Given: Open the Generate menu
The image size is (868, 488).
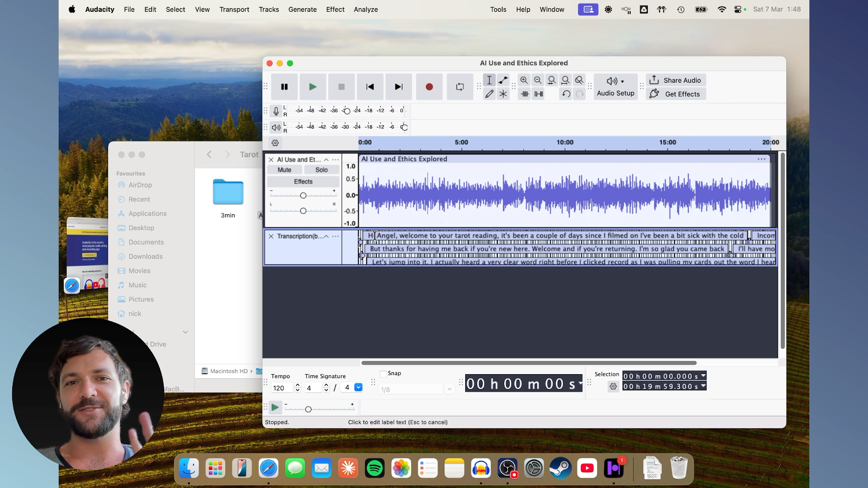Looking at the screenshot, I should point(302,9).
